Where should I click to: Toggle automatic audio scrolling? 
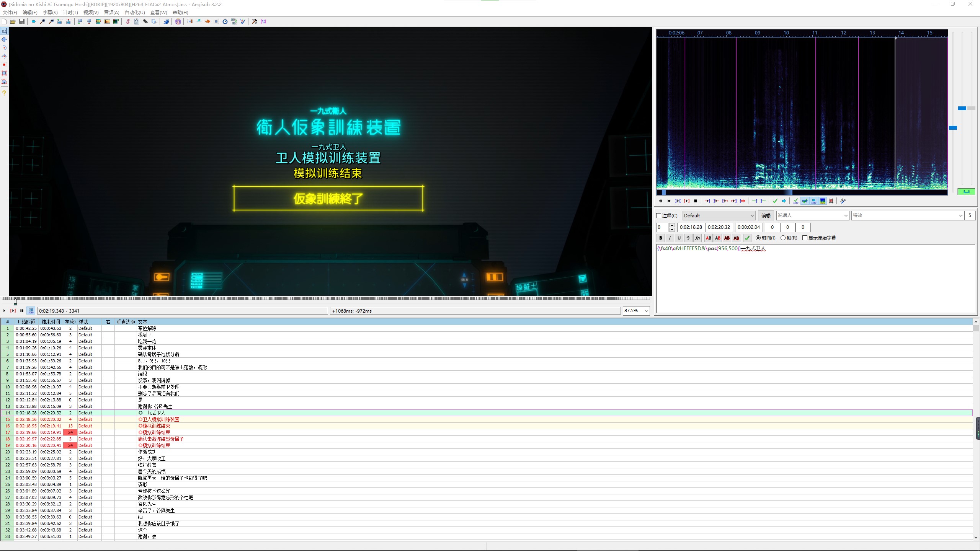pos(813,201)
